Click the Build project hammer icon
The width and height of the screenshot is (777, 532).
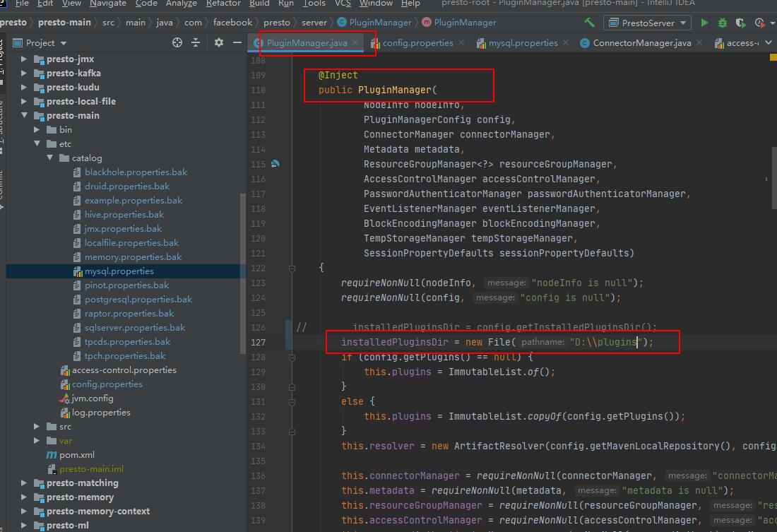[x=589, y=23]
